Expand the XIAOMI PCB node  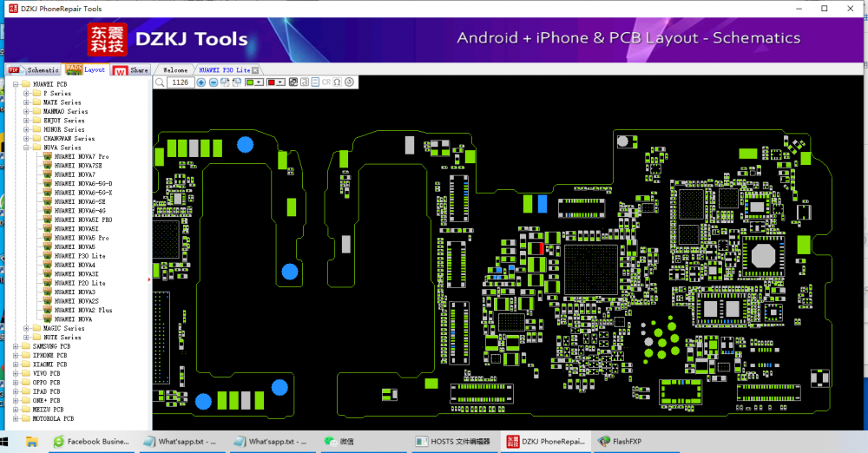click(x=16, y=364)
